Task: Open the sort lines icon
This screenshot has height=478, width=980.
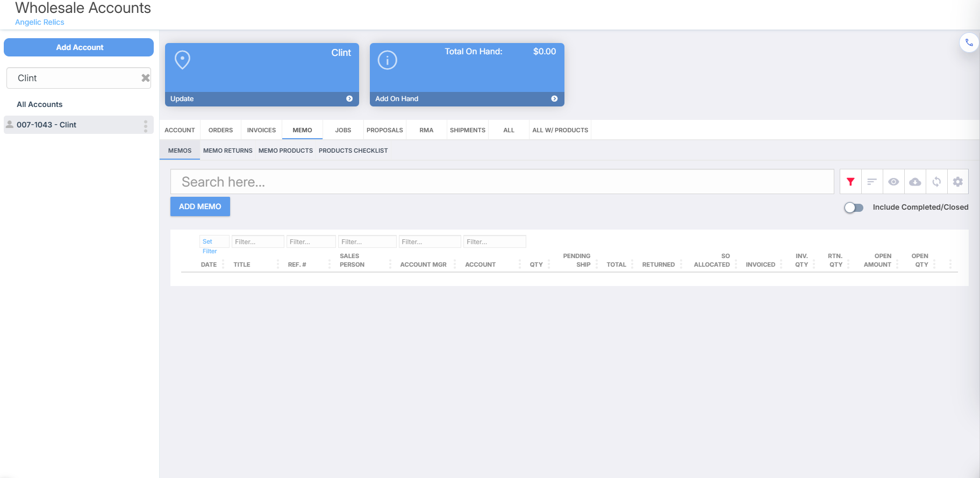Action: [x=872, y=182]
